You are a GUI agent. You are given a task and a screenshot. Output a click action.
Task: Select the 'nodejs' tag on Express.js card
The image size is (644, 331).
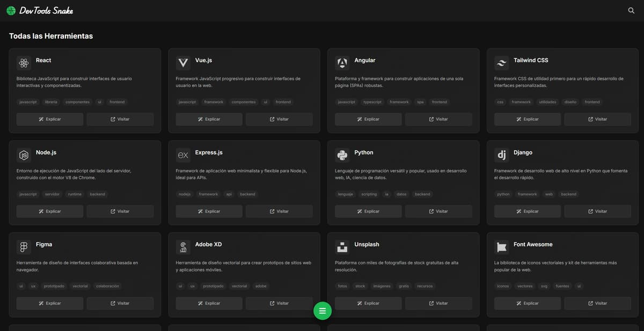point(185,194)
